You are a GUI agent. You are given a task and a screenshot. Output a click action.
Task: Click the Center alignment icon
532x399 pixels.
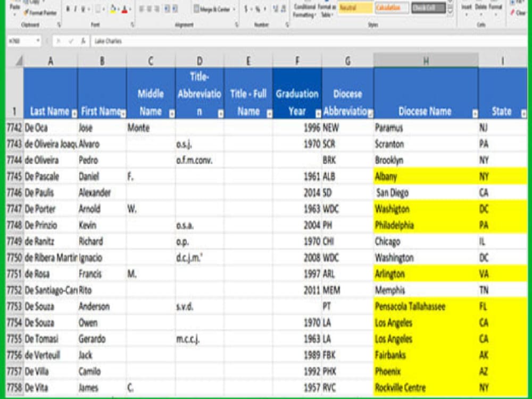(x=149, y=9)
